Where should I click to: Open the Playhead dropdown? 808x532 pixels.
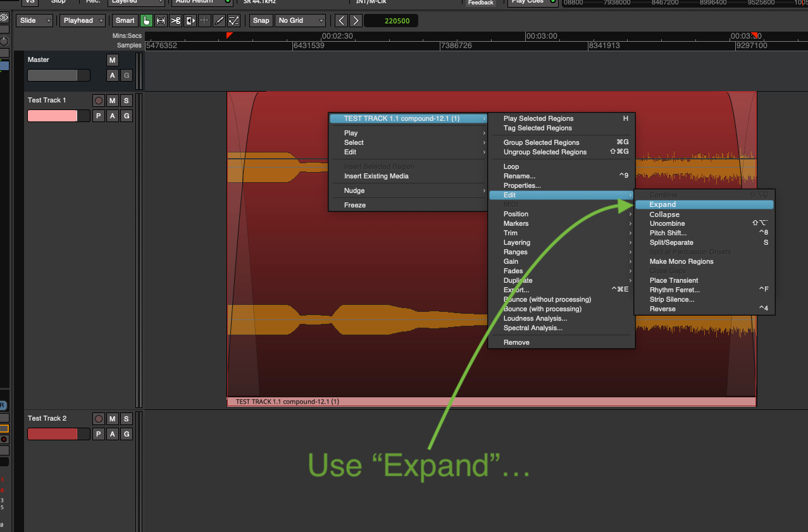point(83,21)
